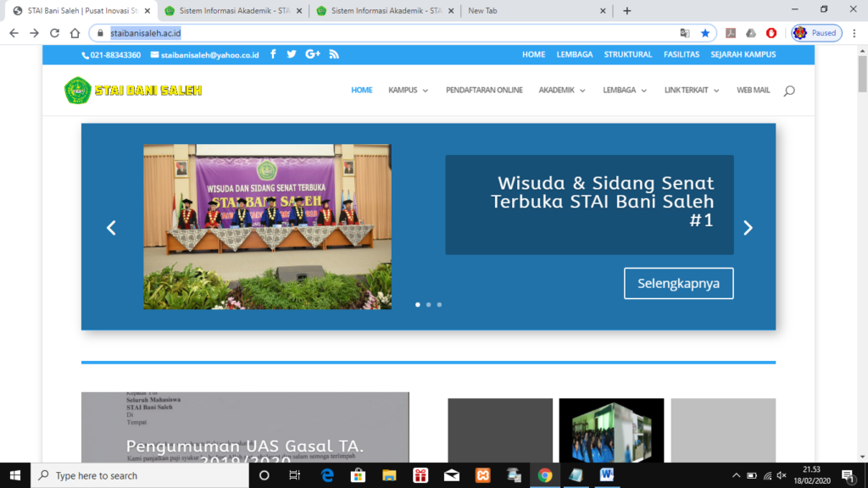Viewport: 868px width, 488px height.
Task: Open Task View on the taskbar
Action: 294,475
